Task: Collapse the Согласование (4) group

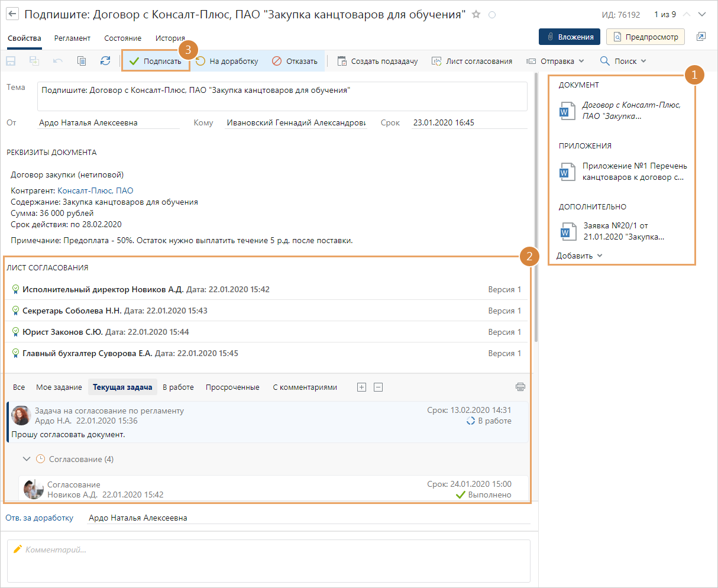Action: 26,459
